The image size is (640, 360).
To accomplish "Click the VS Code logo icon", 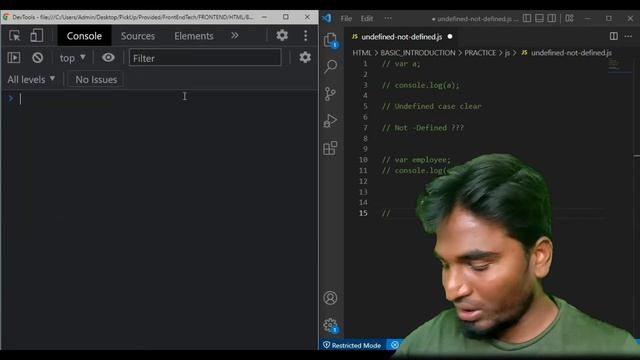I will [327, 18].
